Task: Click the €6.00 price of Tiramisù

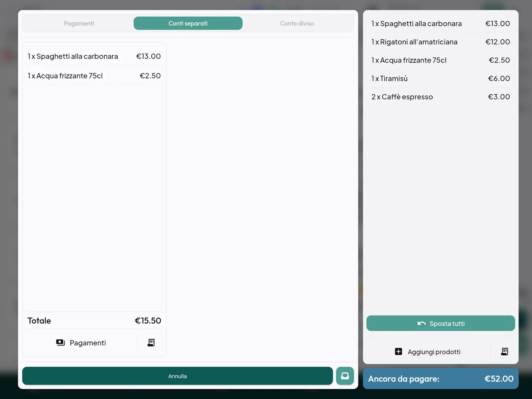Action: click(x=499, y=79)
